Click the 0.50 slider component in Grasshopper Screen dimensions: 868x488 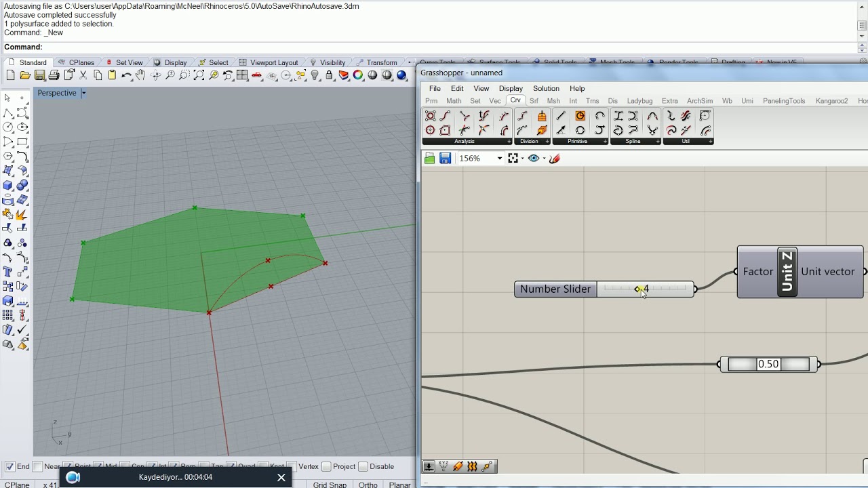click(x=768, y=365)
